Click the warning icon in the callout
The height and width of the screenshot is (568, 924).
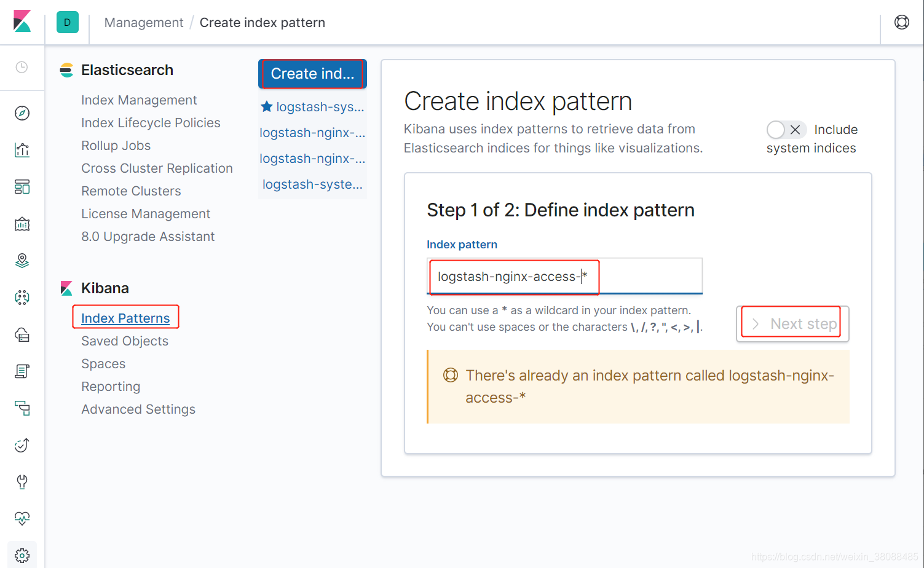[451, 375]
